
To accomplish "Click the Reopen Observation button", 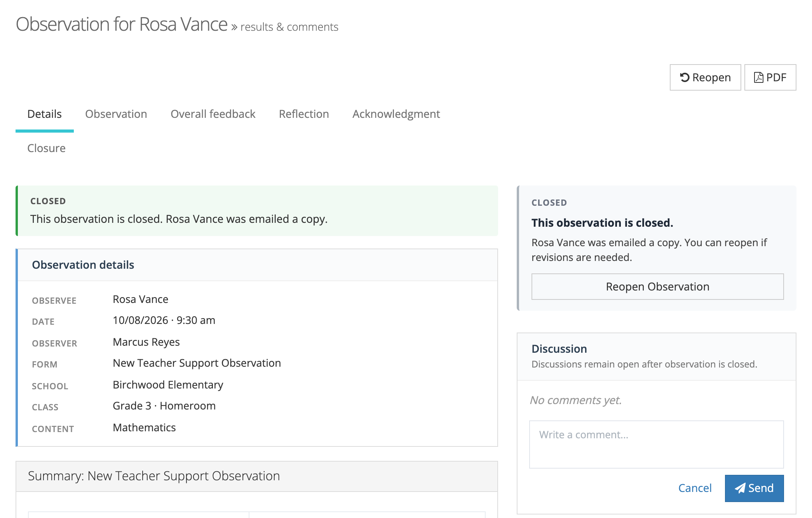I will tap(657, 287).
